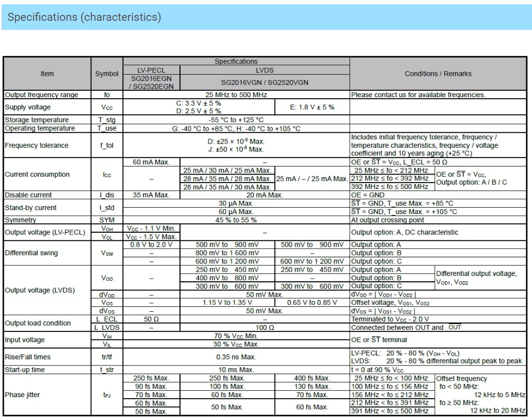Click the 'Storage temperature' label

point(37,120)
